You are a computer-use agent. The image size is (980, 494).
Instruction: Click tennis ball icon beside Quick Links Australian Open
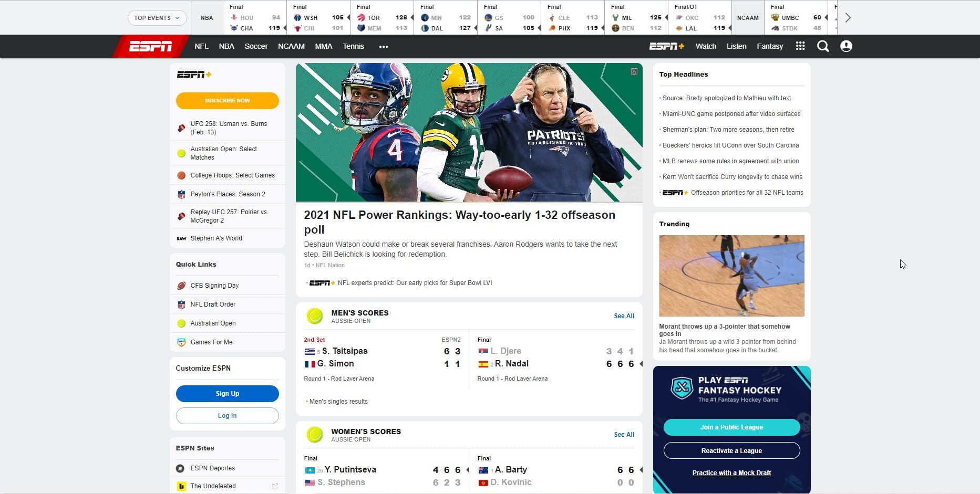point(181,323)
